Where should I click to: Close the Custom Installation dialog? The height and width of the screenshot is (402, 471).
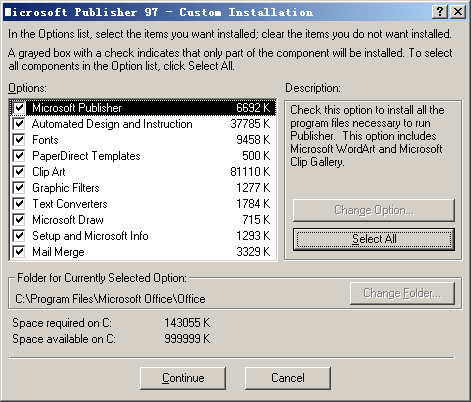[x=458, y=12]
